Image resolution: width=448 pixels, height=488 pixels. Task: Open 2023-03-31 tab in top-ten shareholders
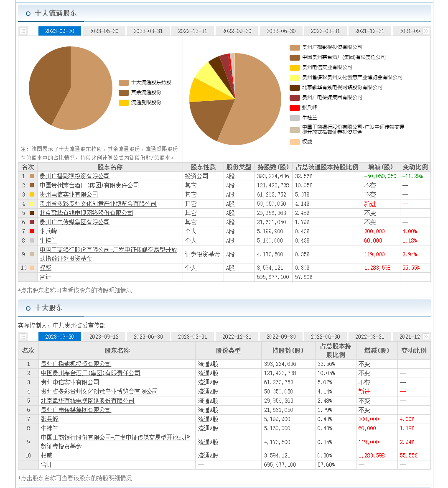pos(193,337)
